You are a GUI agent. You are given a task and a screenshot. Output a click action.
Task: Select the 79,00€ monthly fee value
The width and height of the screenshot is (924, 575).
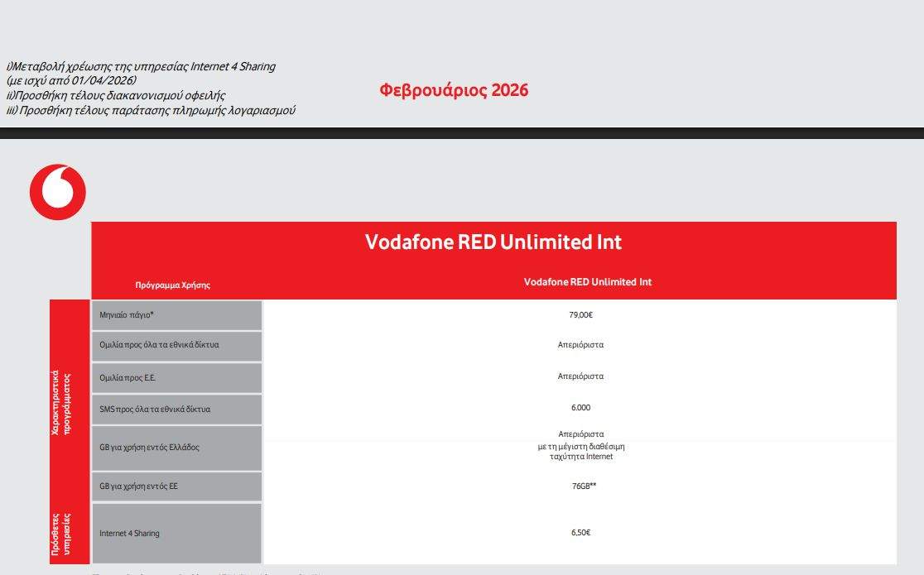tap(580, 314)
